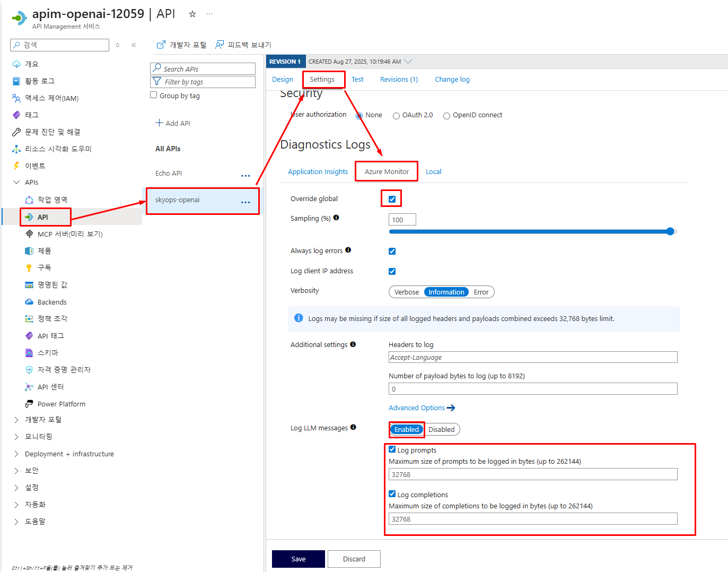Image resolution: width=728 pixels, height=572 pixels.
Task: Click the 피드백 보내기 feedback icon
Action: click(220, 45)
